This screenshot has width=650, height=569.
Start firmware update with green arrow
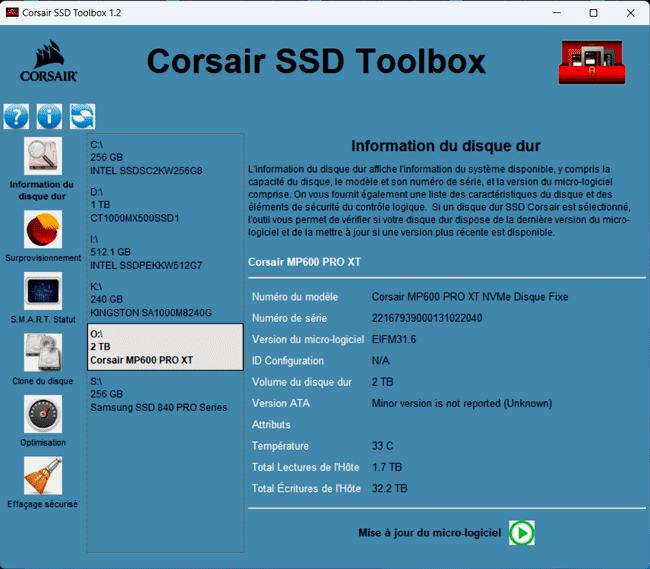click(521, 533)
